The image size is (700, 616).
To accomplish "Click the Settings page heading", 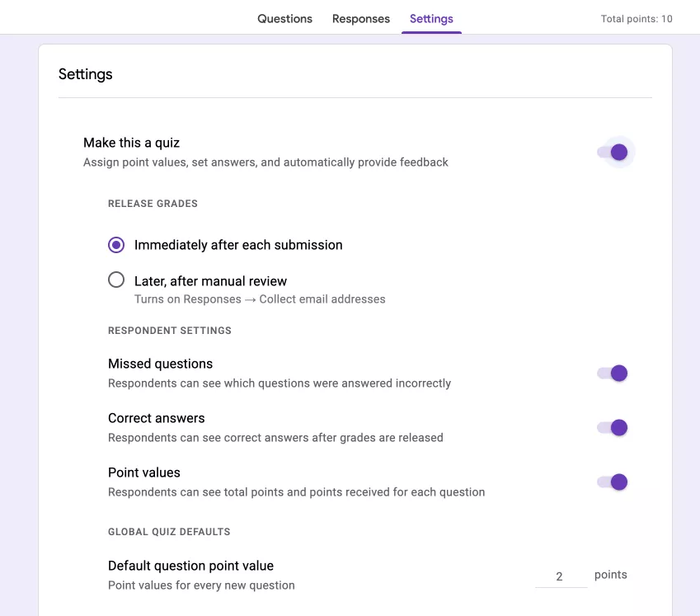I will tap(85, 74).
